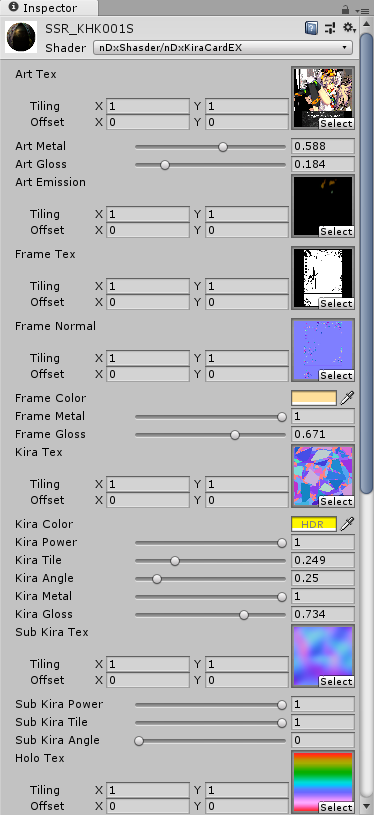Click the Kira Power slider handle

point(282,543)
